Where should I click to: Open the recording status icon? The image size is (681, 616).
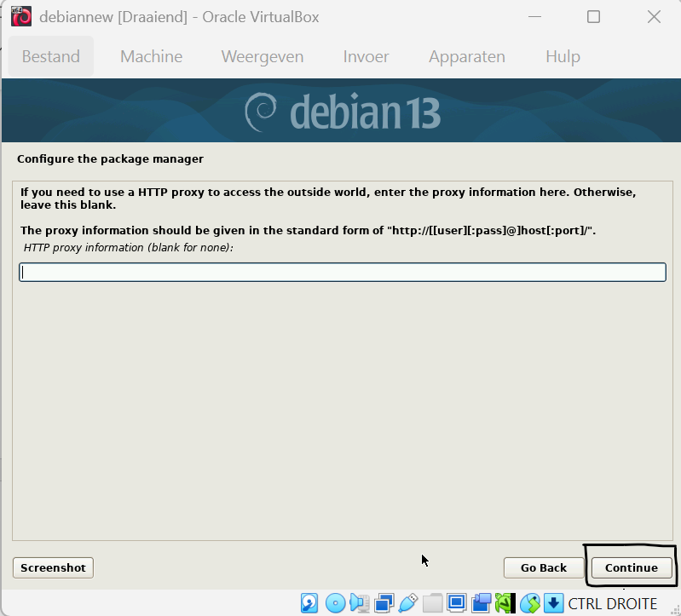481,603
